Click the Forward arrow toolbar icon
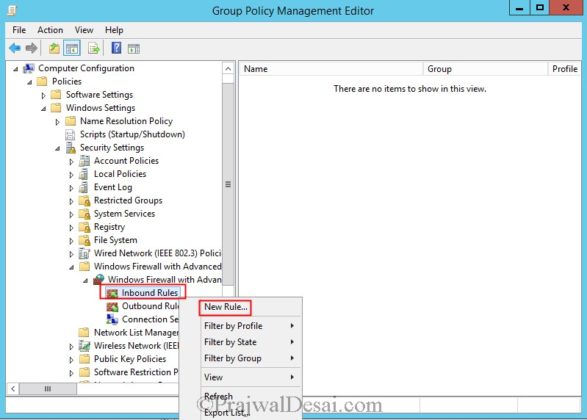The image size is (587, 420). 31,48
